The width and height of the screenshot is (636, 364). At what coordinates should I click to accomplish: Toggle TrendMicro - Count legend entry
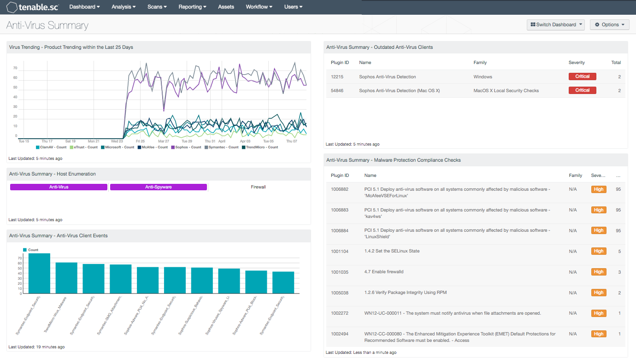(x=260, y=147)
